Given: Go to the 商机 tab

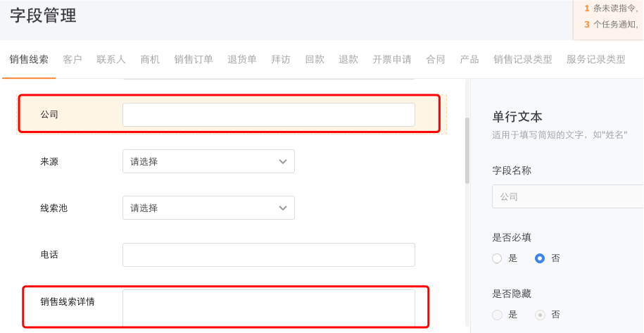Looking at the screenshot, I should [x=149, y=60].
